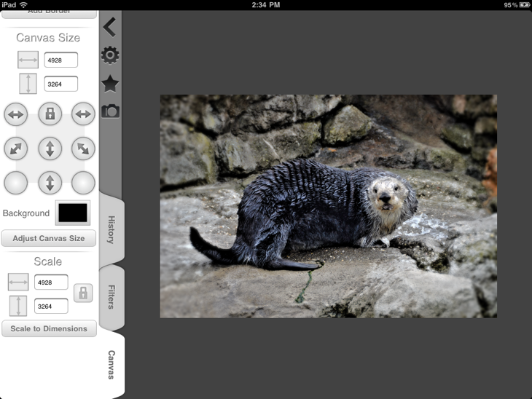Tap the Scale height input field
Screen dimensions: 532x399
click(51, 306)
